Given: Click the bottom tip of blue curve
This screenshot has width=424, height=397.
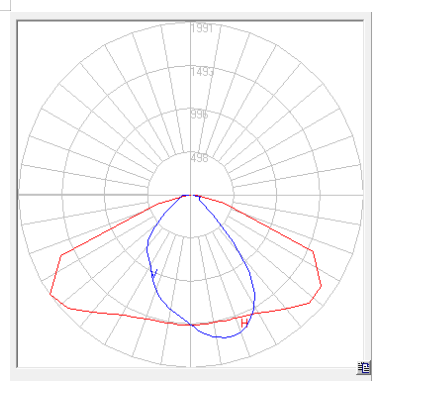Looking at the screenshot, I should pos(223,337).
